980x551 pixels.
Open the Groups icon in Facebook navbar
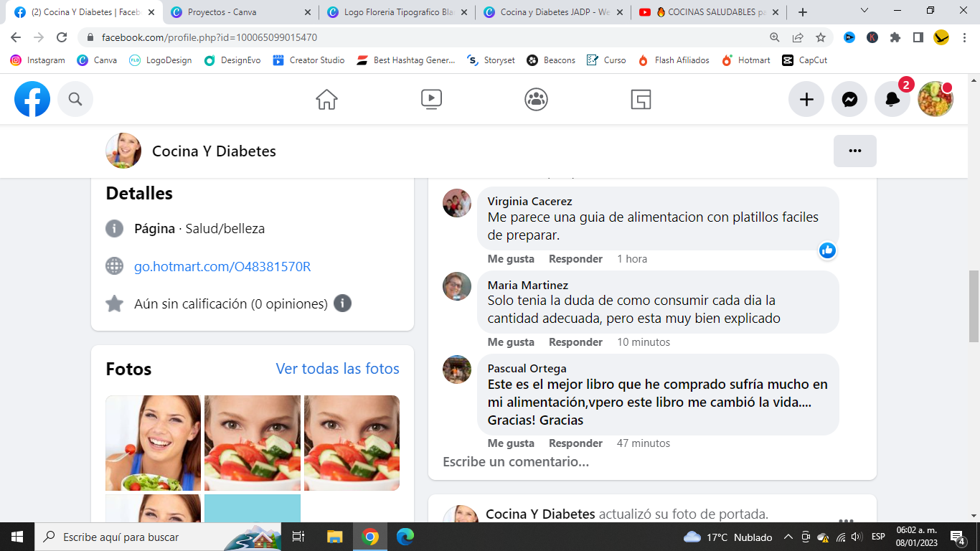click(x=536, y=99)
